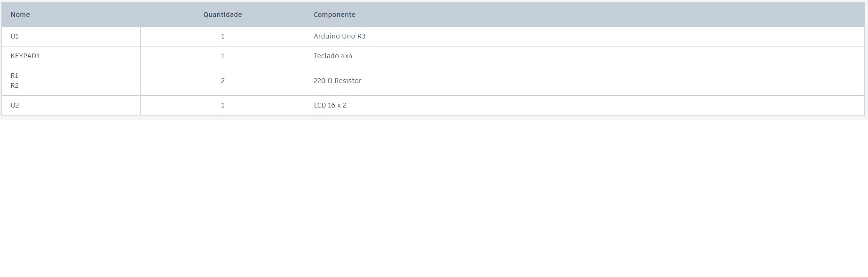The width and height of the screenshot is (868, 277).
Task: Select the Arduino Uno R3 component text
Action: (x=339, y=36)
